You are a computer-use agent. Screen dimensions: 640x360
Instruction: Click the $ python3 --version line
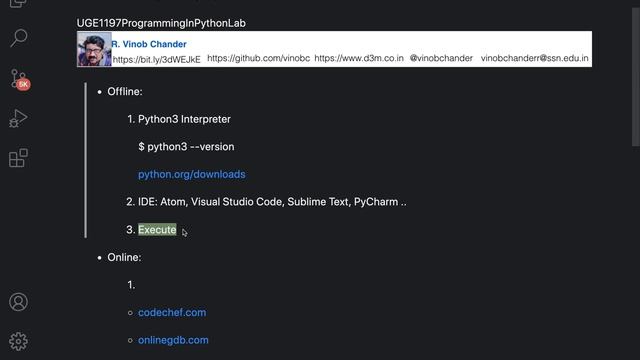[x=186, y=147]
